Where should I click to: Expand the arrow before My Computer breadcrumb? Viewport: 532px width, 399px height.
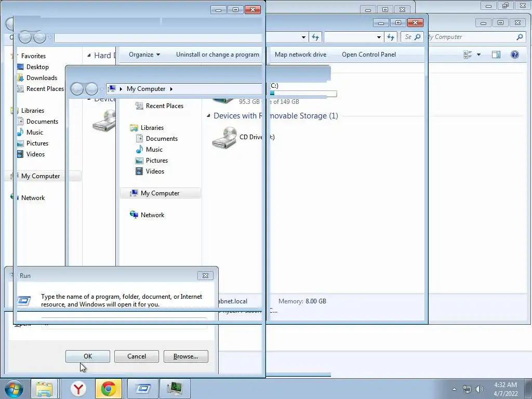point(121,89)
